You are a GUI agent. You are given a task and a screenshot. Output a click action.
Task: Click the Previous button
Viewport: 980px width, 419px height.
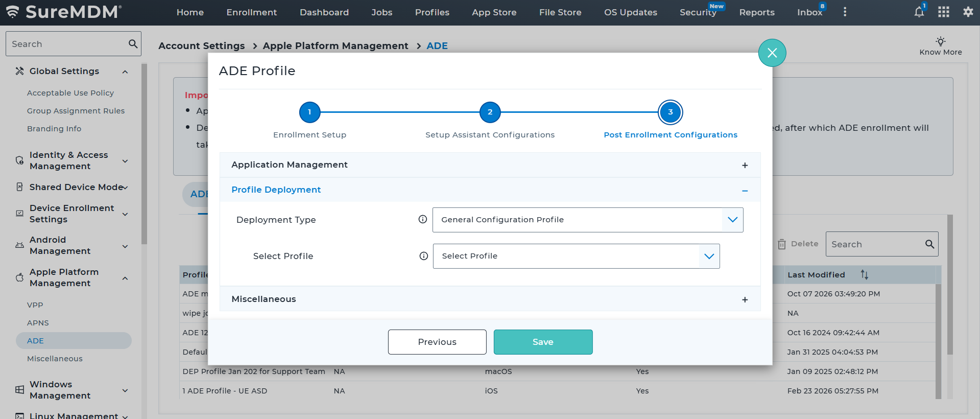tap(437, 342)
